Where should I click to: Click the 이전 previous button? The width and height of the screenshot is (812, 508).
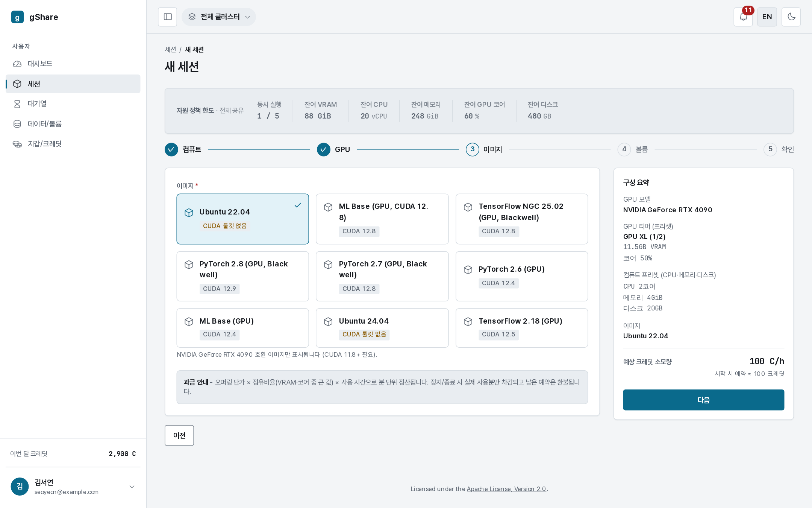(x=179, y=435)
